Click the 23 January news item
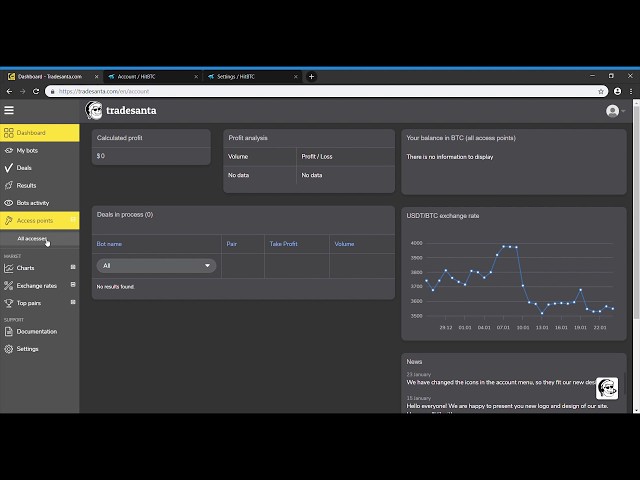This screenshot has width=640, height=480. (x=501, y=382)
